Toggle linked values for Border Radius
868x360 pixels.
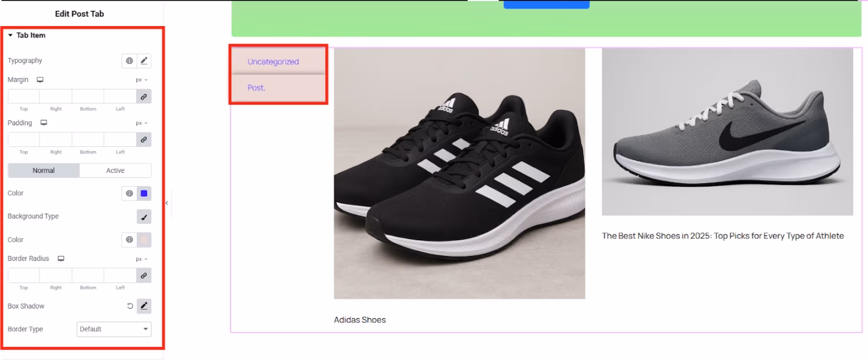click(144, 275)
